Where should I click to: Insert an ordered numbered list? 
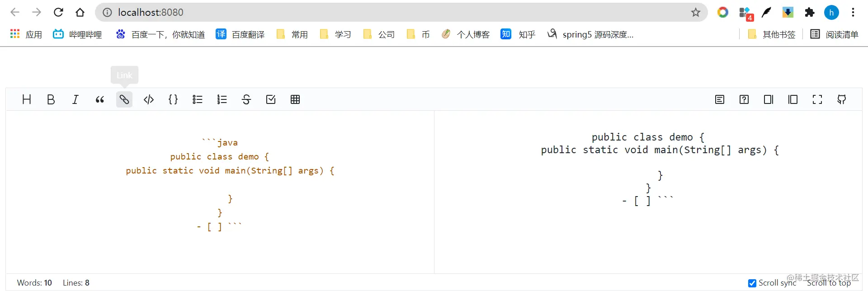222,99
